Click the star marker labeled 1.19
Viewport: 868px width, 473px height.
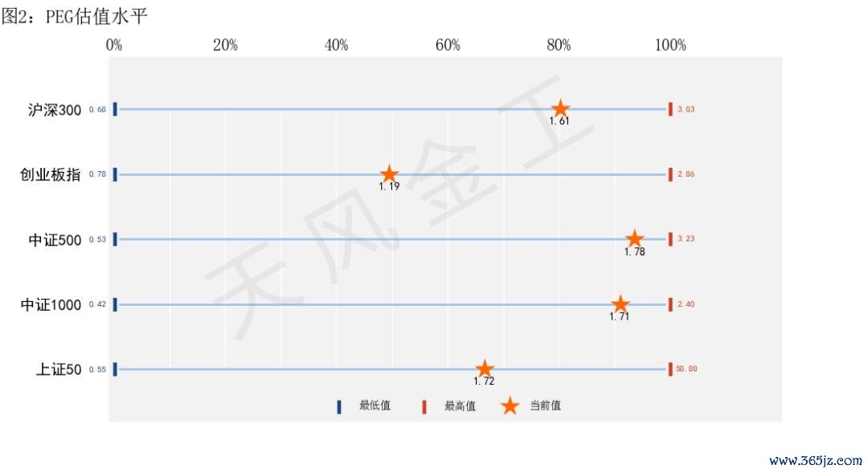[389, 173]
